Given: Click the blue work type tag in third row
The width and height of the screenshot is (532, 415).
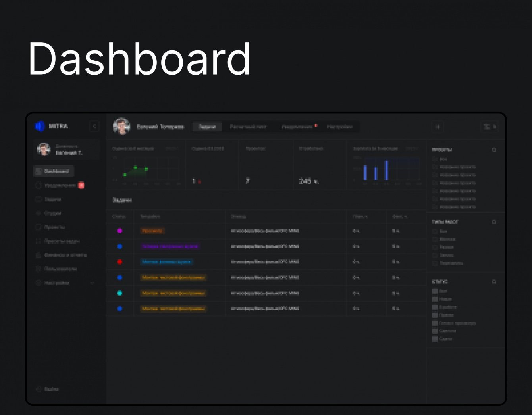Looking at the screenshot, I should (x=167, y=262).
